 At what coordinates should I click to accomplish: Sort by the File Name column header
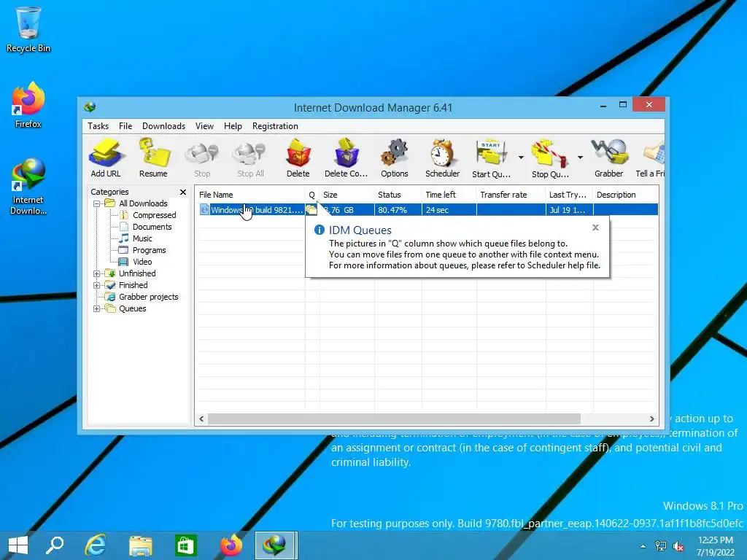(250, 195)
